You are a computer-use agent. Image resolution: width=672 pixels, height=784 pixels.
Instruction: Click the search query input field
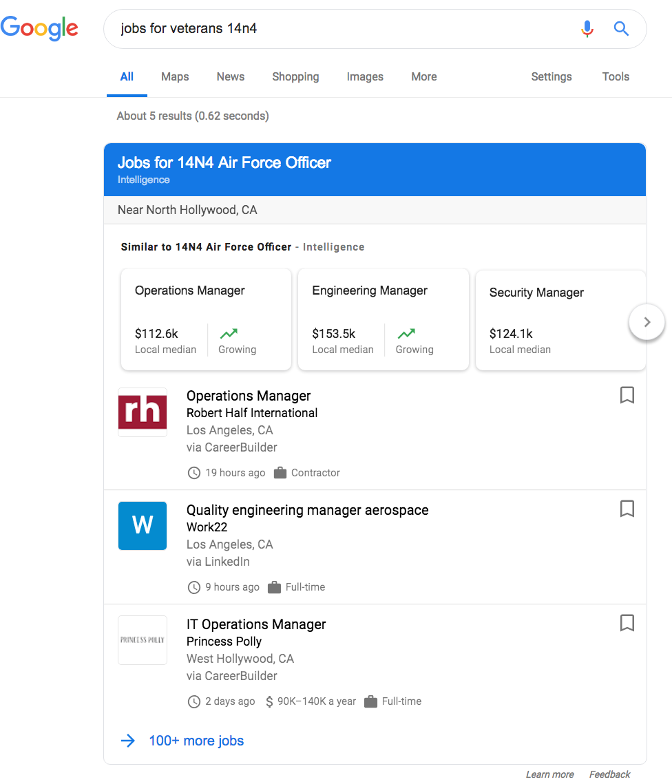(x=344, y=29)
